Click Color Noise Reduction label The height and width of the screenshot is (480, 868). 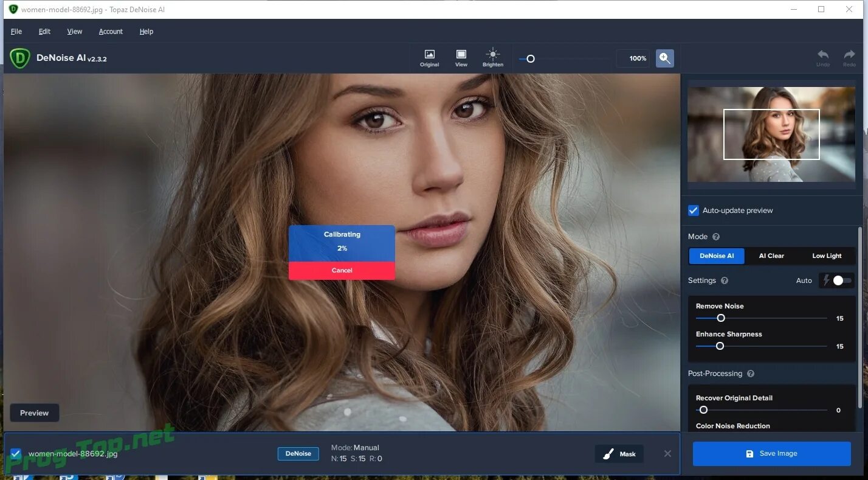pos(733,426)
